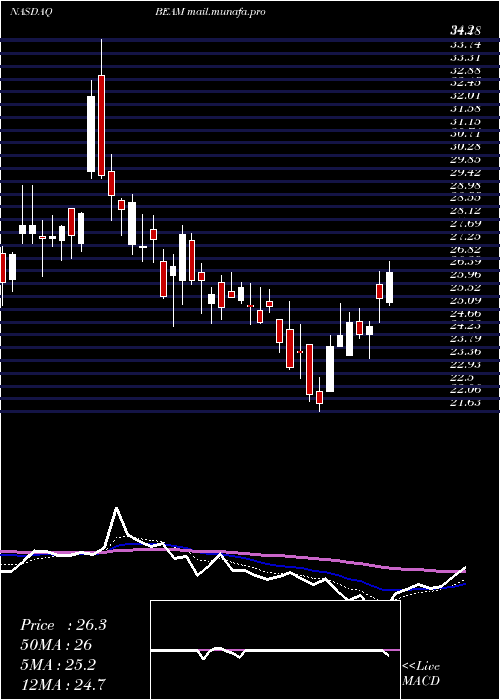Click the 32.88 price axis label
The width and height of the screenshot is (500, 700).
[465, 70]
